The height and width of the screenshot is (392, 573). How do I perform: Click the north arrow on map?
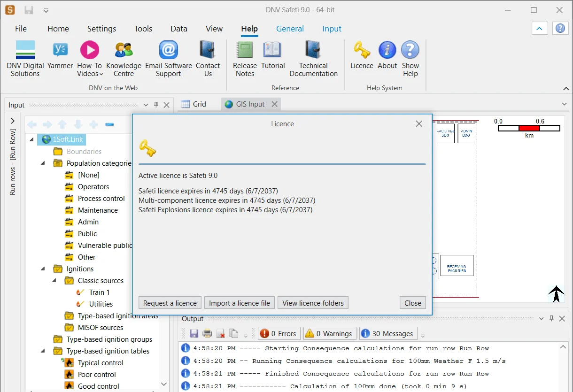(x=556, y=293)
